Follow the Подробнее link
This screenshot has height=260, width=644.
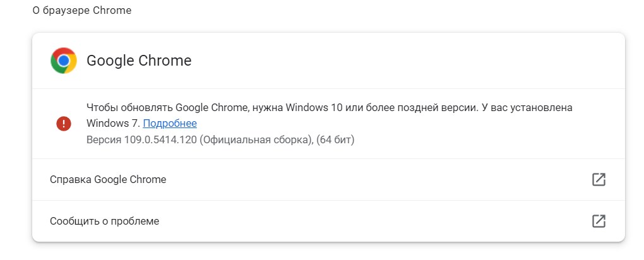pyautogui.click(x=170, y=123)
